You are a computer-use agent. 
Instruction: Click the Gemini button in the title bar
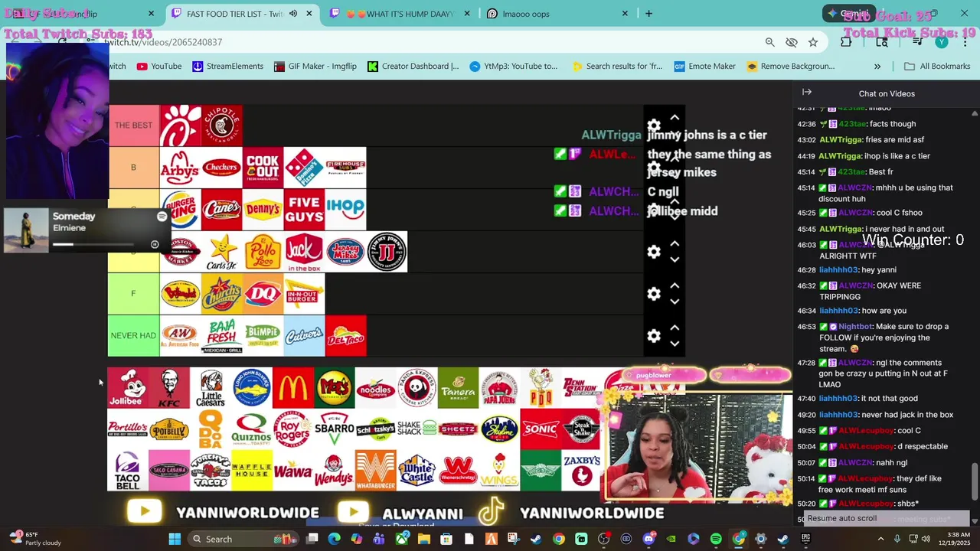click(x=848, y=14)
